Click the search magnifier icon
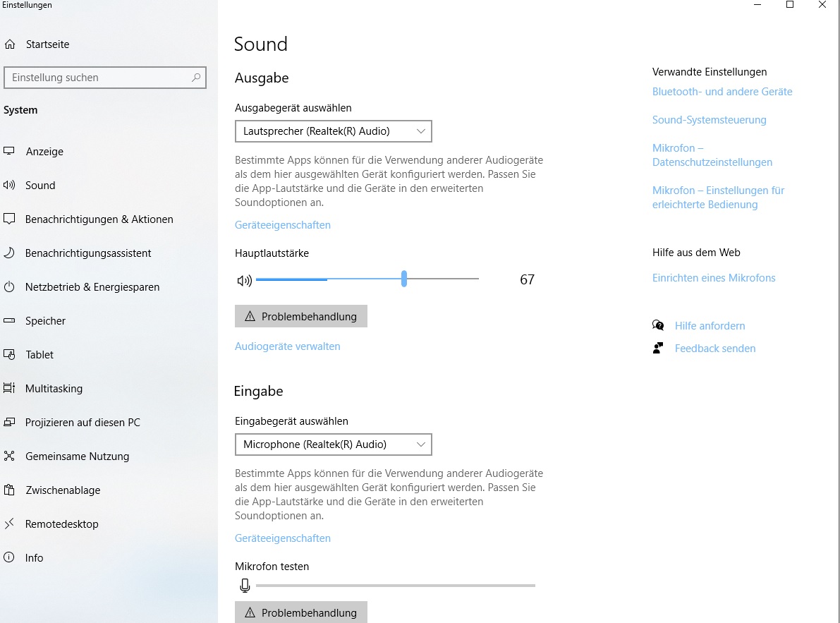Image resolution: width=840 pixels, height=623 pixels. point(196,78)
